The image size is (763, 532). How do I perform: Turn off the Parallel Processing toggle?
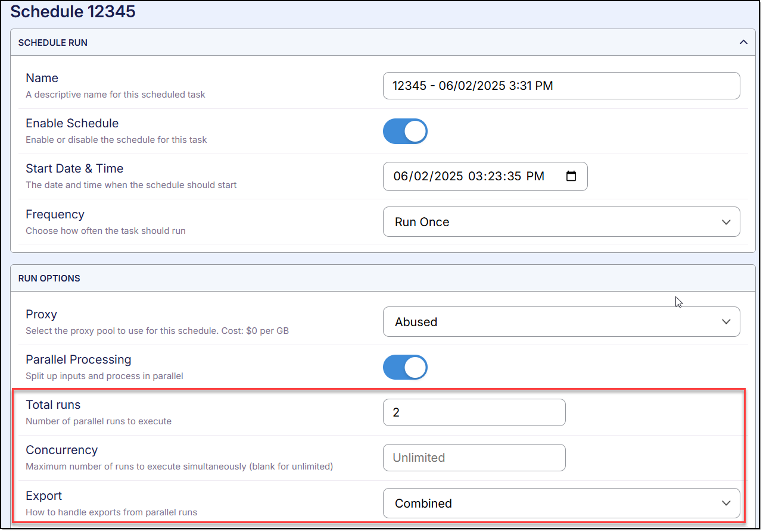click(405, 367)
